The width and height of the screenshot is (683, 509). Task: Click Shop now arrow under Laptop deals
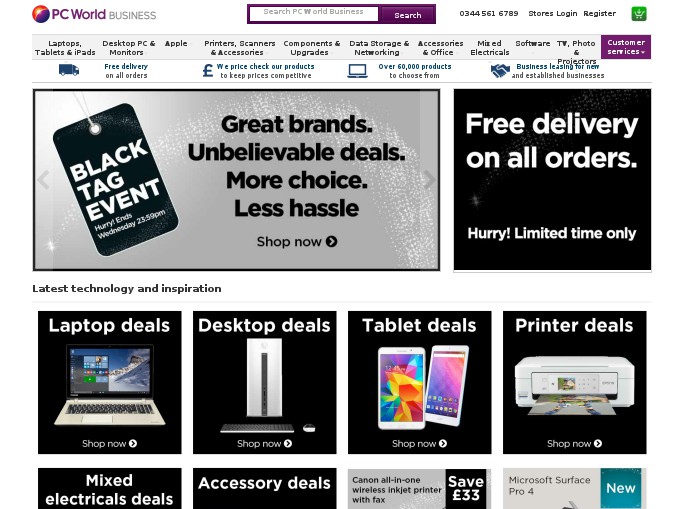(x=133, y=443)
